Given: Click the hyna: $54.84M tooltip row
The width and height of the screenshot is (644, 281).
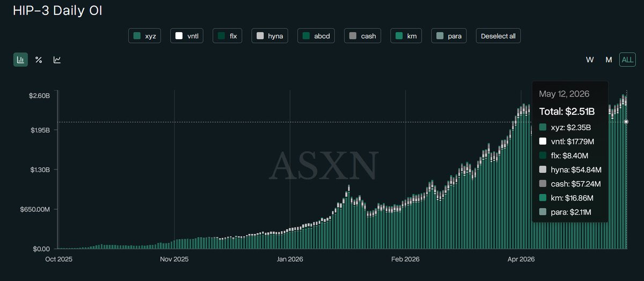Looking at the screenshot, I should (x=570, y=169).
